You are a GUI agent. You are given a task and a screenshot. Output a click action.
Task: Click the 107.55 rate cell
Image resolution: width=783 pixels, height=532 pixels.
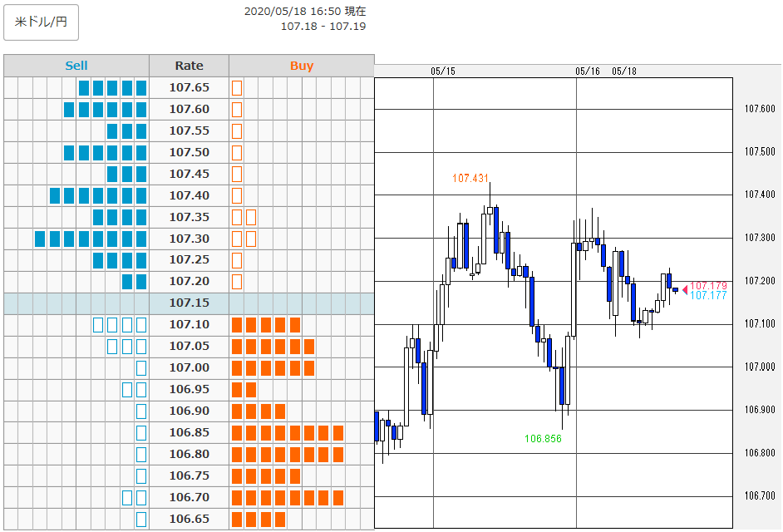[x=190, y=131]
